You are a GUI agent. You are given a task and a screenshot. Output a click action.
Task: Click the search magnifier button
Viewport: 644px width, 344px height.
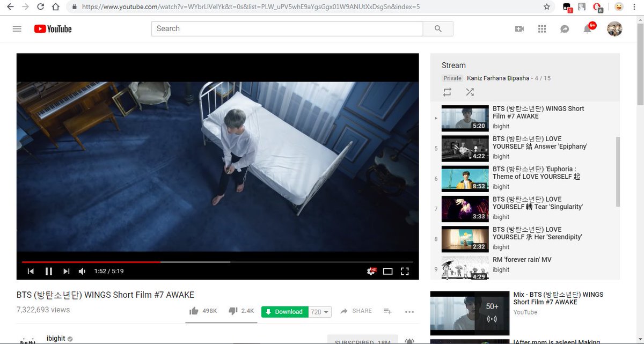pyautogui.click(x=438, y=29)
